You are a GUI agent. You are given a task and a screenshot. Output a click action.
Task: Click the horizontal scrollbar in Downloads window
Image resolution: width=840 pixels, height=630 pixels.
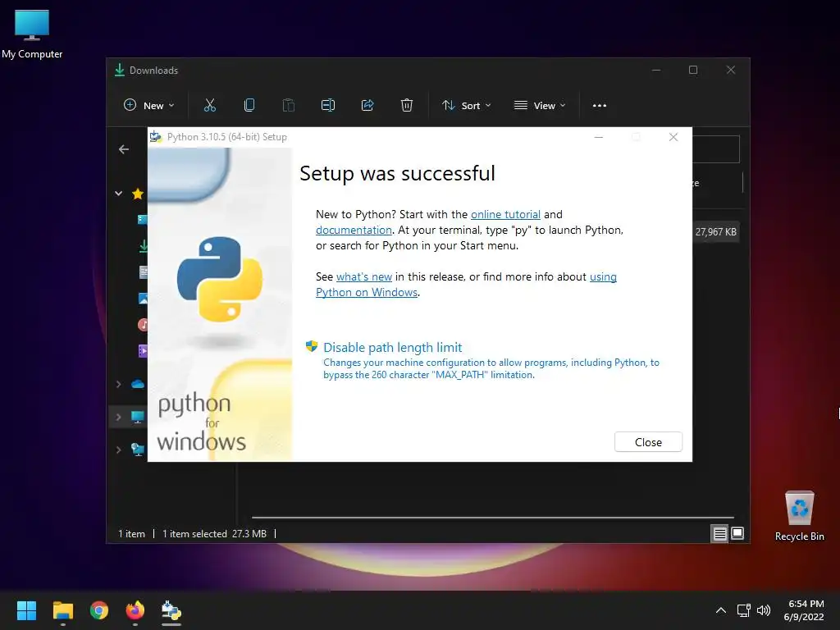pos(492,518)
